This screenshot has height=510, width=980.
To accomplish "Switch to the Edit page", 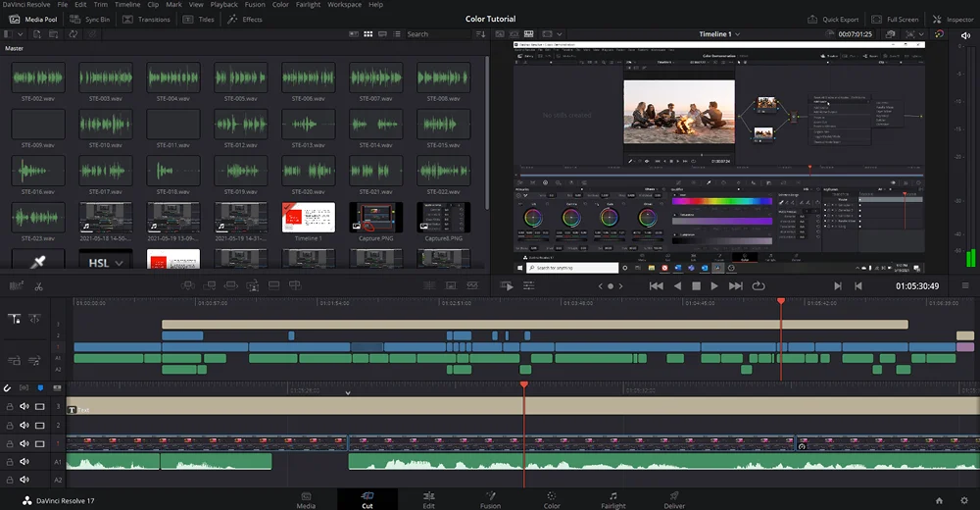I will click(429, 500).
